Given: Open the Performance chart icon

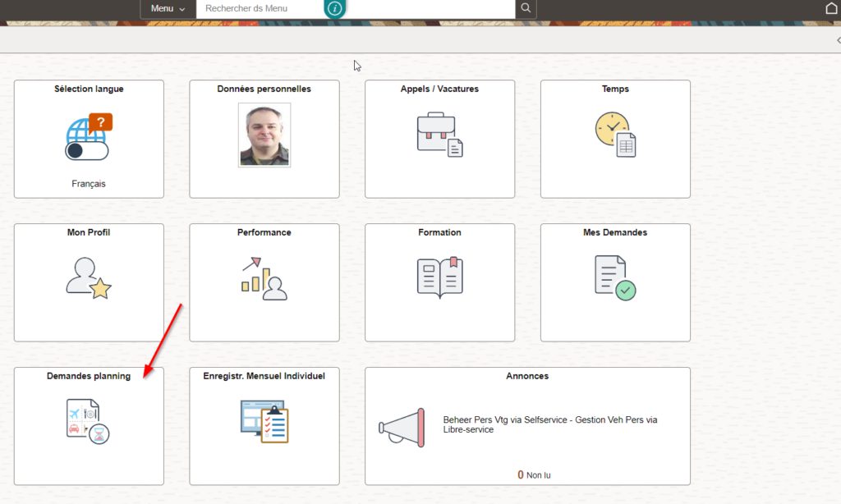Looking at the screenshot, I should (264, 278).
